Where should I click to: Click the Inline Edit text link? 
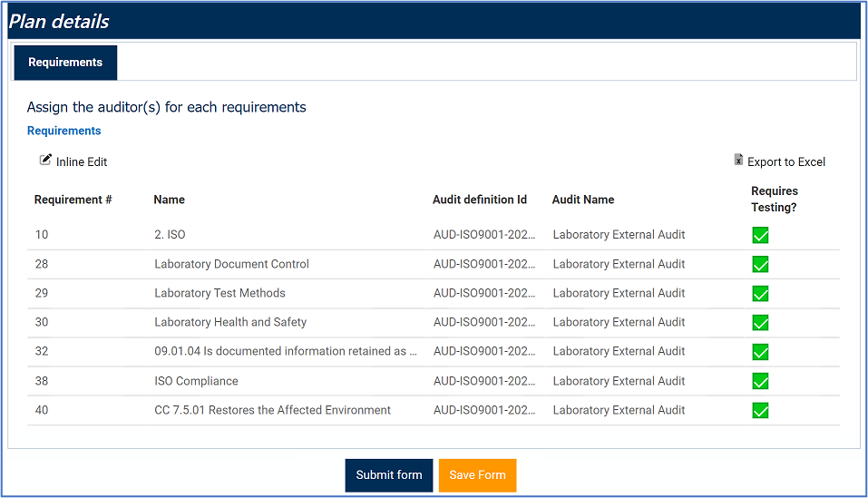(82, 162)
